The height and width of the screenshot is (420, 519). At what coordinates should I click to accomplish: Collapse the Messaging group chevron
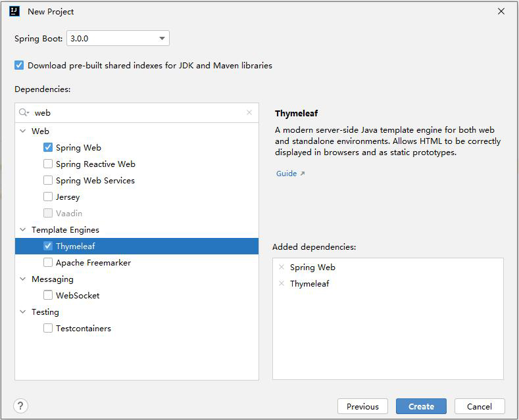click(x=23, y=279)
